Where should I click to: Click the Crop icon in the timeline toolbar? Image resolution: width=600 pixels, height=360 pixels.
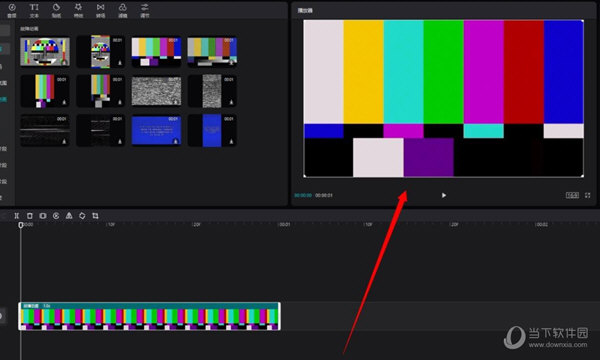click(x=95, y=216)
